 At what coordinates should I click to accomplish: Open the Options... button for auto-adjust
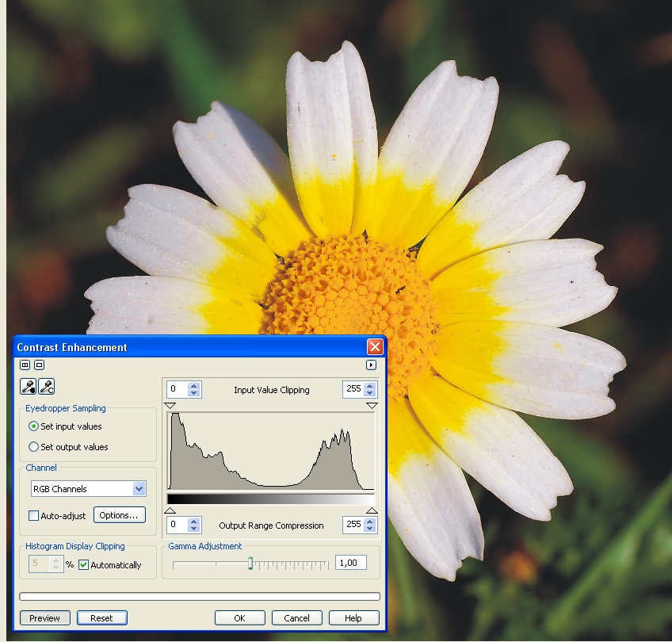(120, 515)
